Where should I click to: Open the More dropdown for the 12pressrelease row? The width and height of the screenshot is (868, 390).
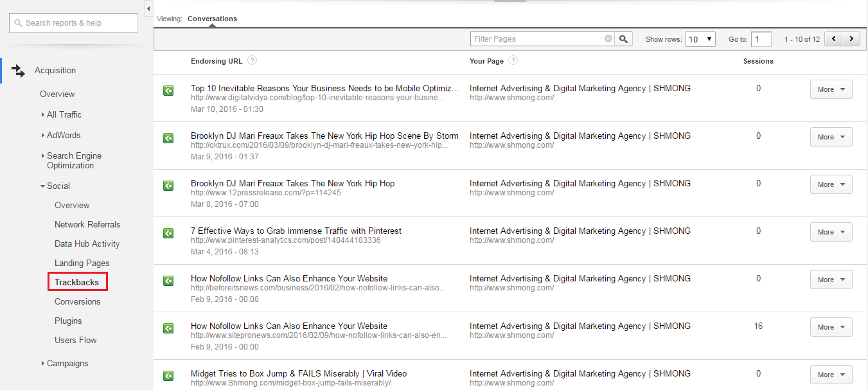pyautogui.click(x=831, y=184)
